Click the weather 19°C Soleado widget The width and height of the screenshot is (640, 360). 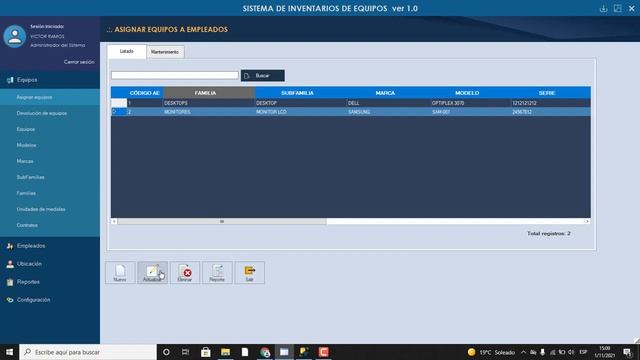pos(491,352)
